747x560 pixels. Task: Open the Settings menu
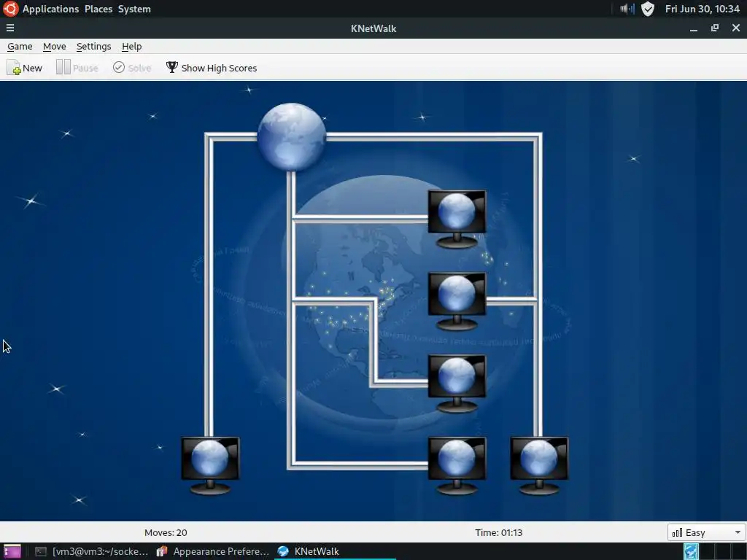click(93, 46)
